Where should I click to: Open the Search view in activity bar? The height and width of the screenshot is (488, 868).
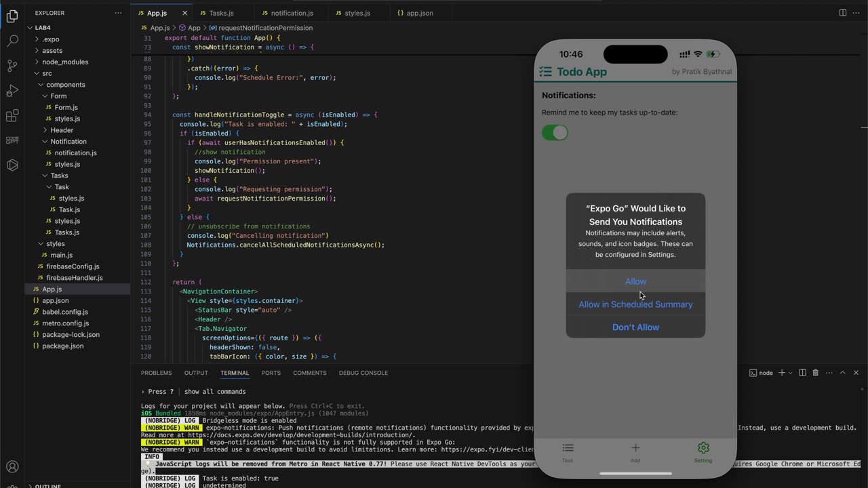tap(12, 41)
